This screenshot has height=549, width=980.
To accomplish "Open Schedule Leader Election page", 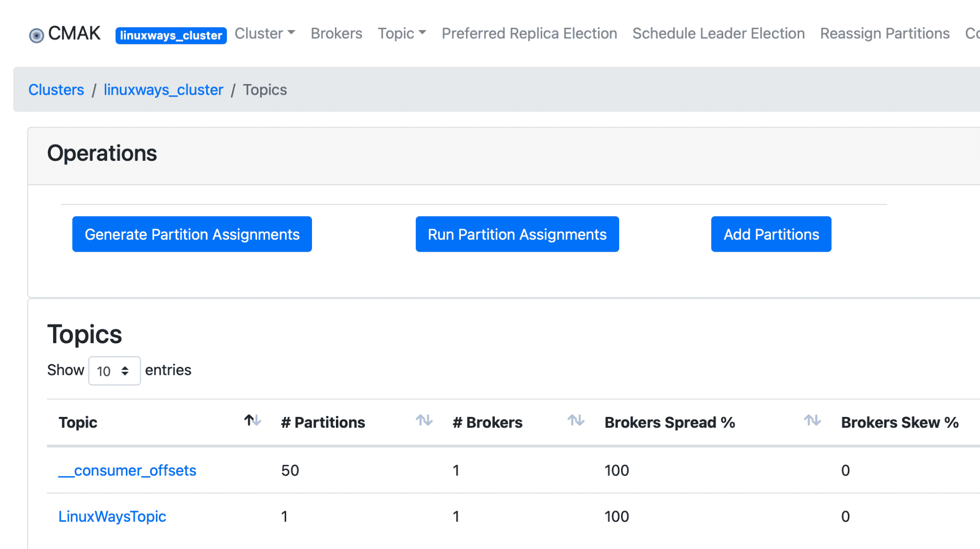I will coord(718,34).
